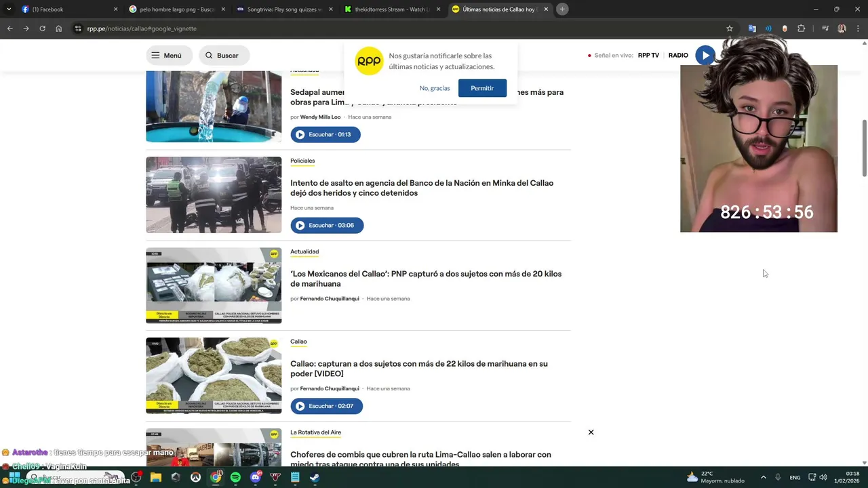
Task: Open Overwatch from the taskbar
Action: 195,477
